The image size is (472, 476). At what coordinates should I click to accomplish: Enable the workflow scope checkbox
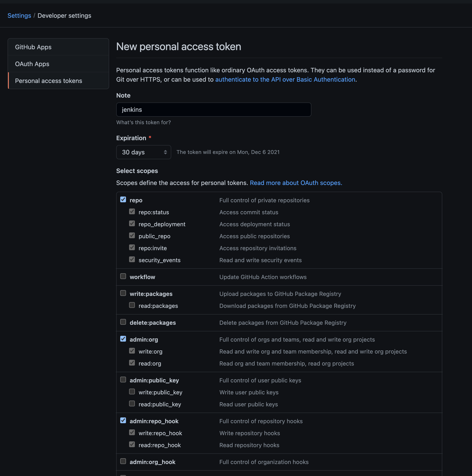pos(123,276)
